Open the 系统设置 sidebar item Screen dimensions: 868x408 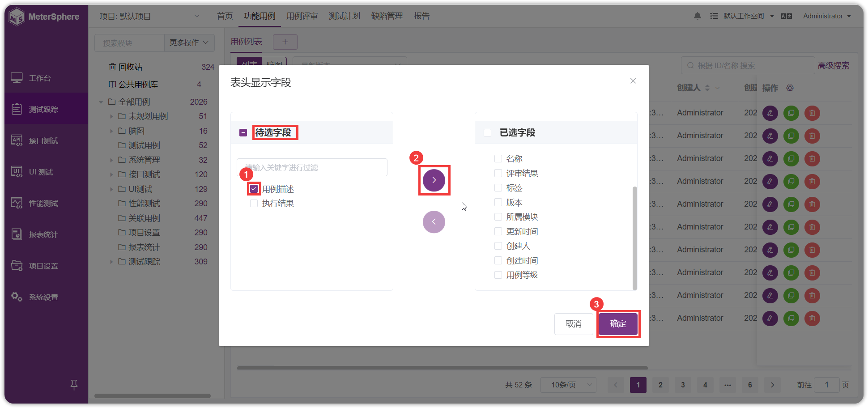pos(47,297)
